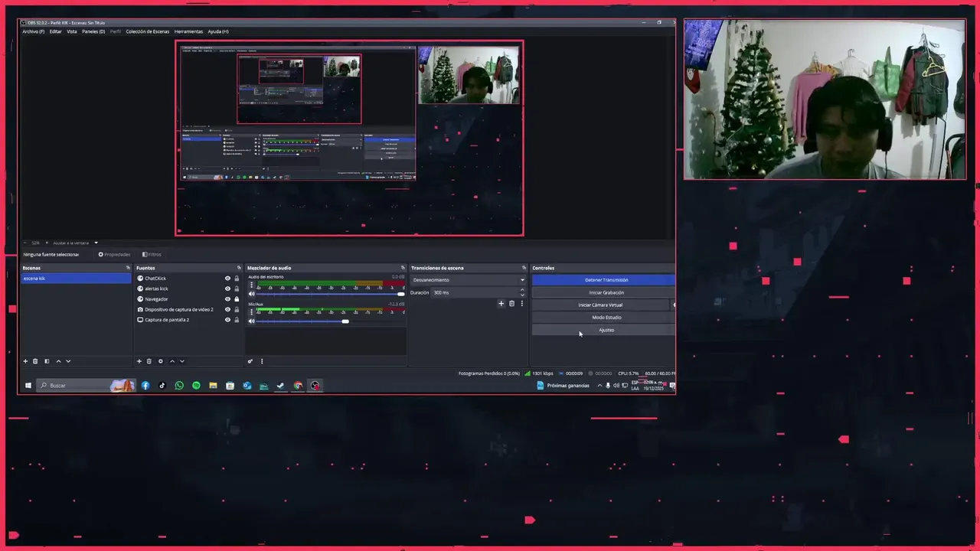Open source properties gear in the Fuentes toolbar
This screenshot has width=980, height=551.
click(160, 361)
